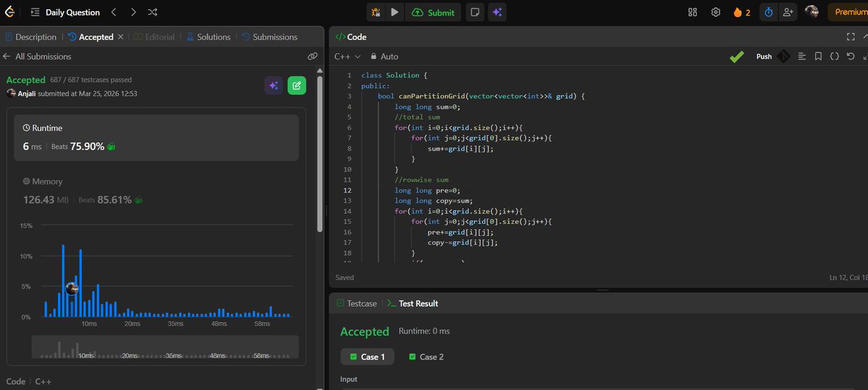Open the Daily Question problem list
The image size is (868, 390).
point(65,12)
